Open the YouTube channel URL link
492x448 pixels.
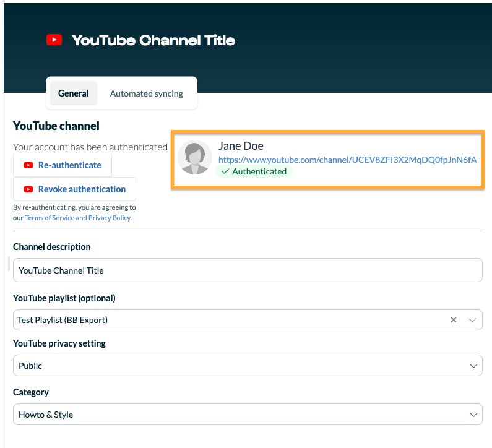click(347, 160)
